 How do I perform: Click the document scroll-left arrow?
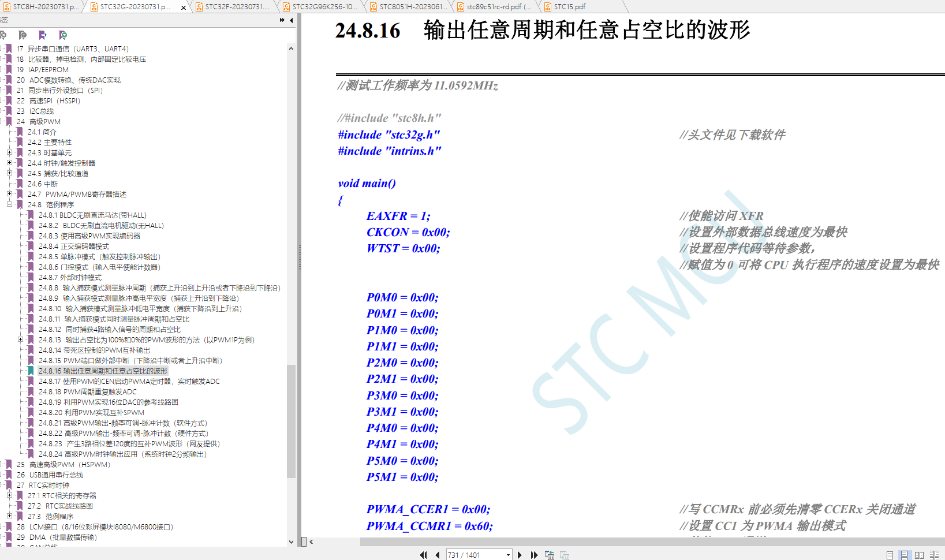pyautogui.click(x=312, y=542)
